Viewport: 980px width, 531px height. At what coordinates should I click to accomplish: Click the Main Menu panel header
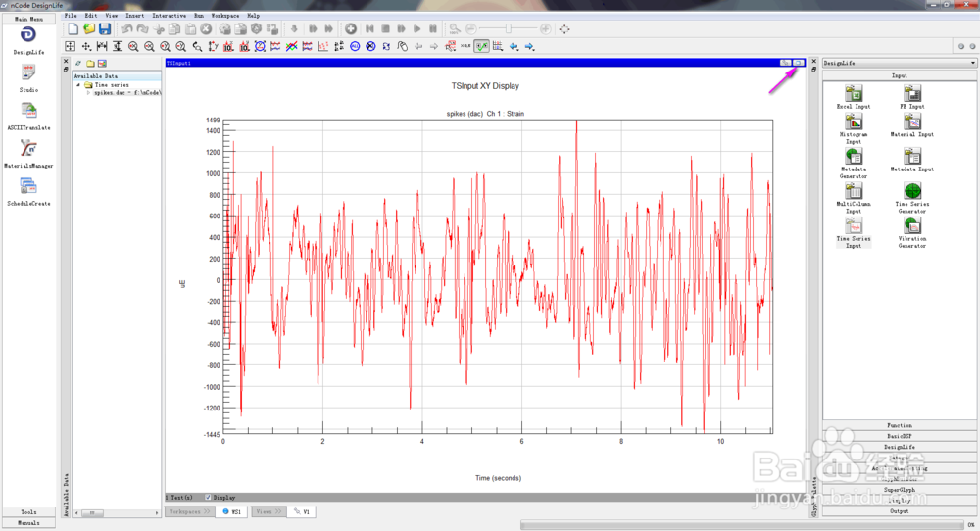click(28, 19)
